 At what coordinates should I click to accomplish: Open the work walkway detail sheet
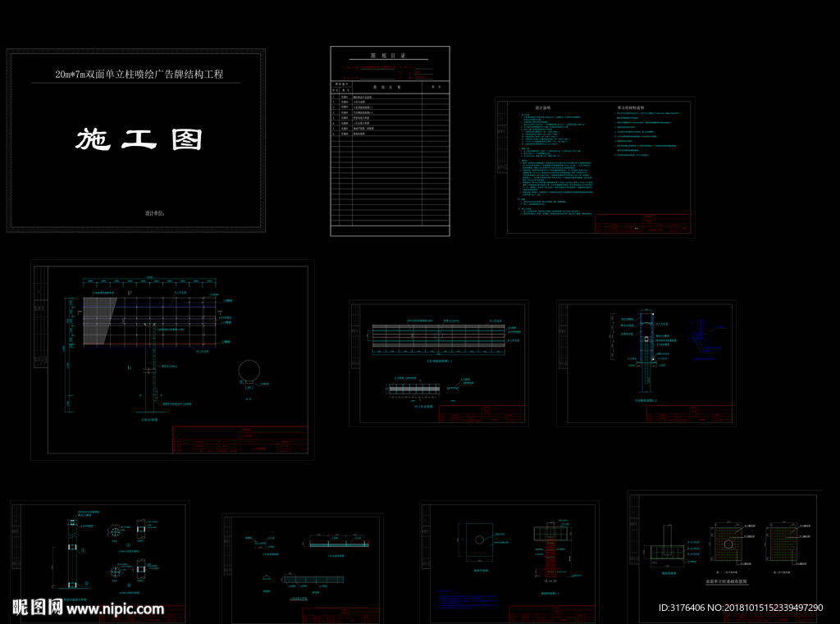[303, 569]
